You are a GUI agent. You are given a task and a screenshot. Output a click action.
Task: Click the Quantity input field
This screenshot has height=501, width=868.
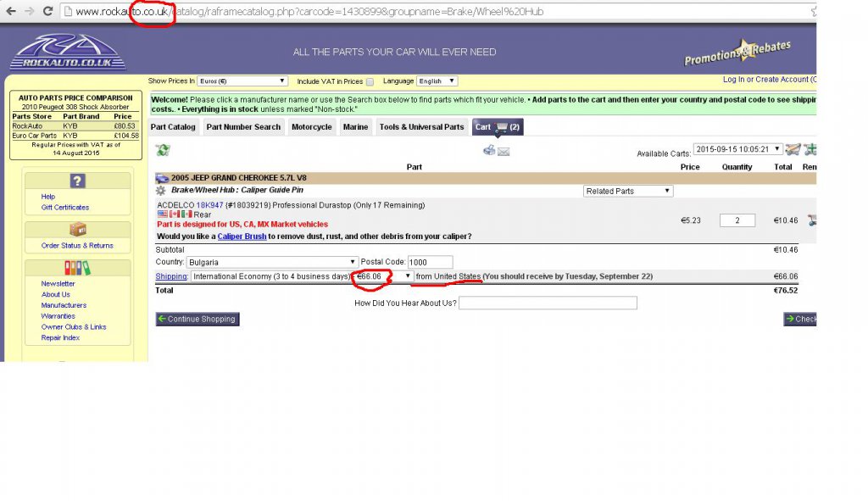coord(737,220)
